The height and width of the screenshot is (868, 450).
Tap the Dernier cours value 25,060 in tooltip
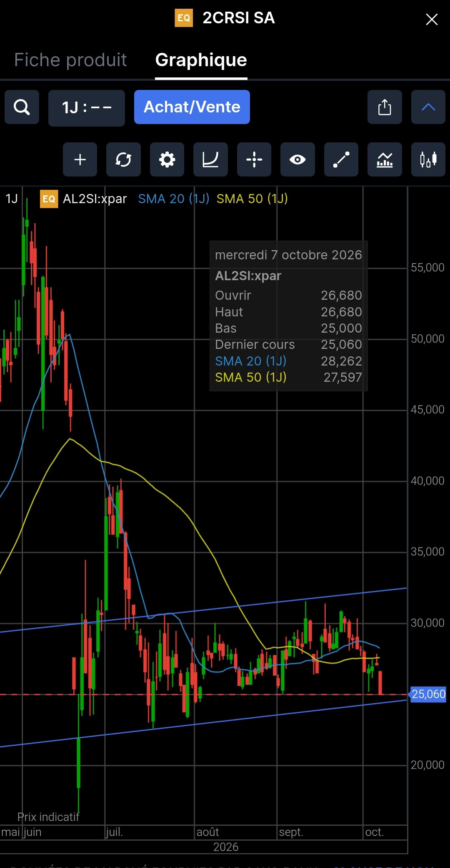[341, 344]
